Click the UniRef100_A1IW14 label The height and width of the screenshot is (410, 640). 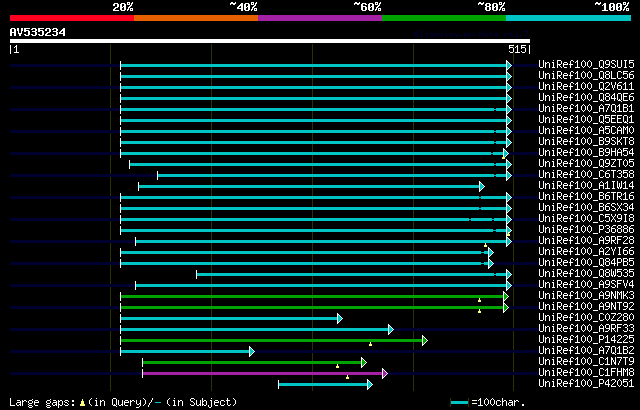[x=586, y=186]
